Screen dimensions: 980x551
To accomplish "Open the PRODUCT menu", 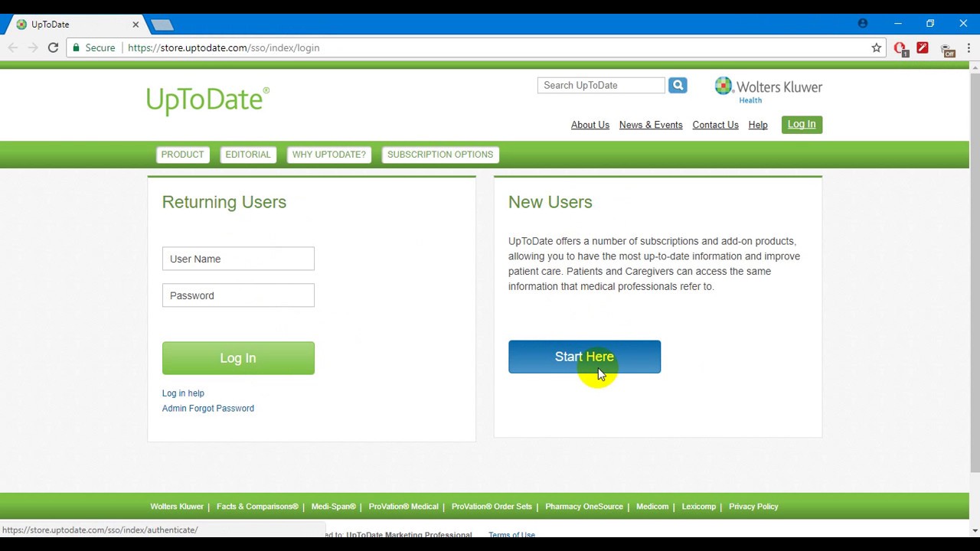I will [182, 155].
